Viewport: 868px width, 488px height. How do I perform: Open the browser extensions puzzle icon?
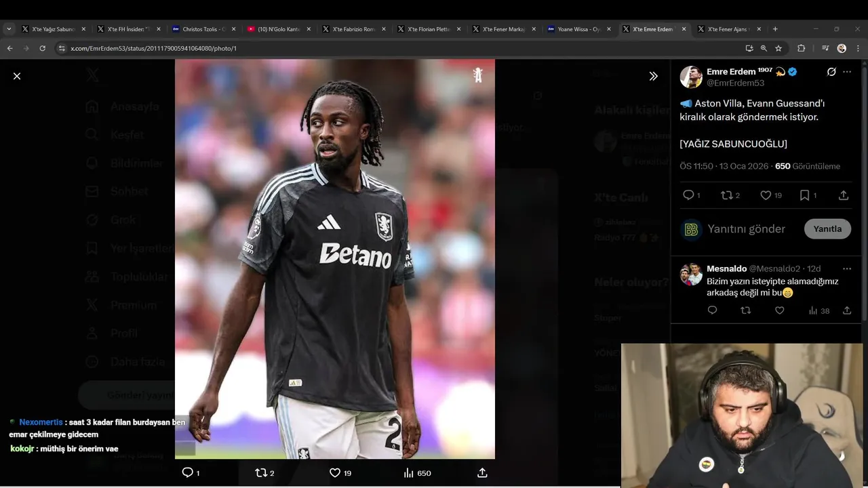801,48
